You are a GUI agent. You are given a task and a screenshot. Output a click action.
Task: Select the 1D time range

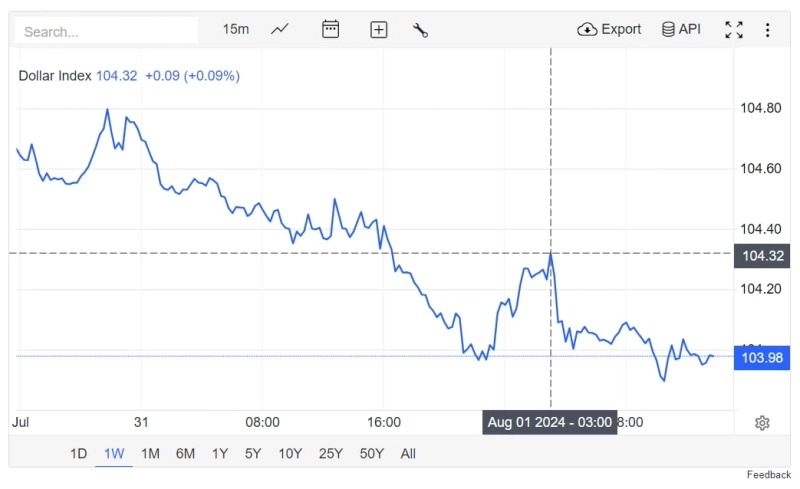click(x=78, y=453)
